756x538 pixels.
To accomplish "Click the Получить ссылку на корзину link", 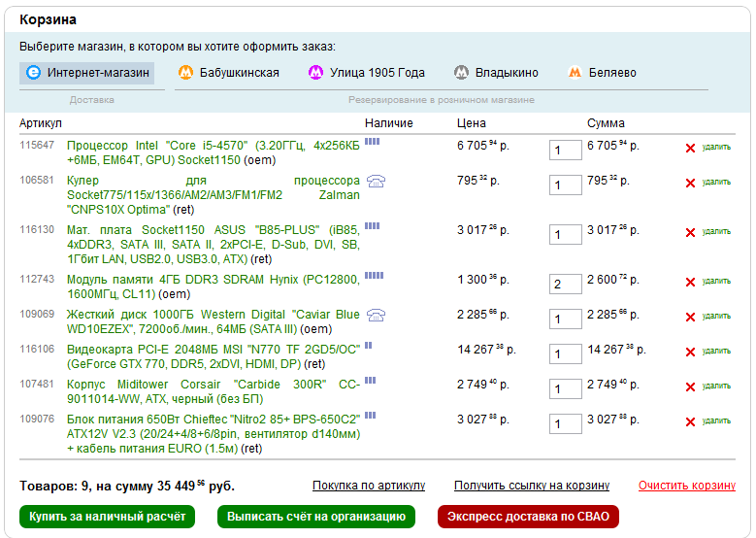I will (531, 486).
